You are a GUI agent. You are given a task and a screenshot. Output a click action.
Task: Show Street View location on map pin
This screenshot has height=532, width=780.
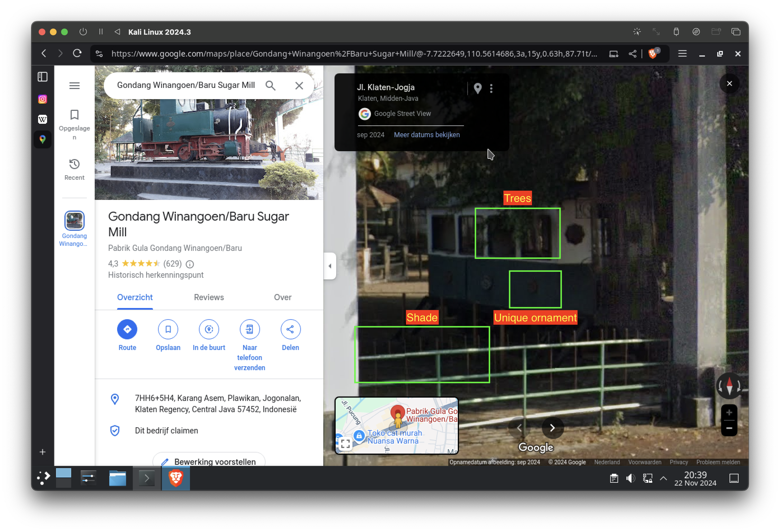pos(478,88)
